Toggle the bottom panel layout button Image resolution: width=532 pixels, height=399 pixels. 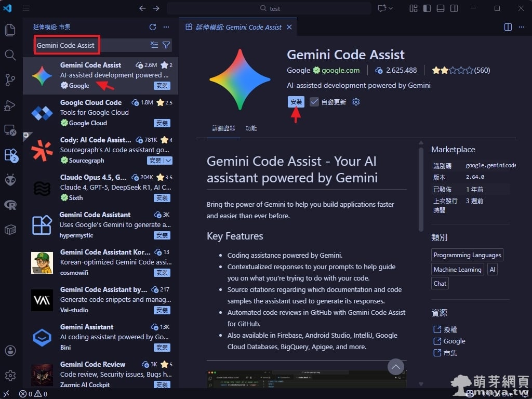tap(441, 8)
